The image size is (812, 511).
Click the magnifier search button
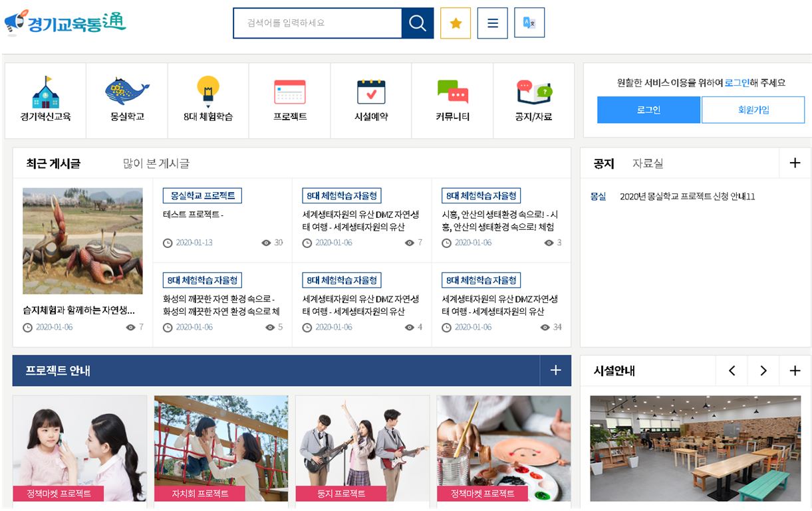pos(417,23)
